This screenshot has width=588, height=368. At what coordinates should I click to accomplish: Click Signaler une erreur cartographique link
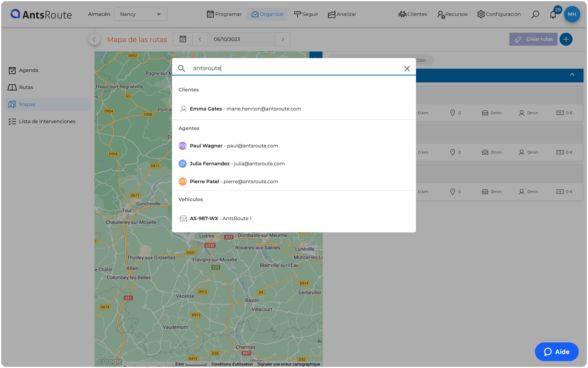(x=289, y=364)
